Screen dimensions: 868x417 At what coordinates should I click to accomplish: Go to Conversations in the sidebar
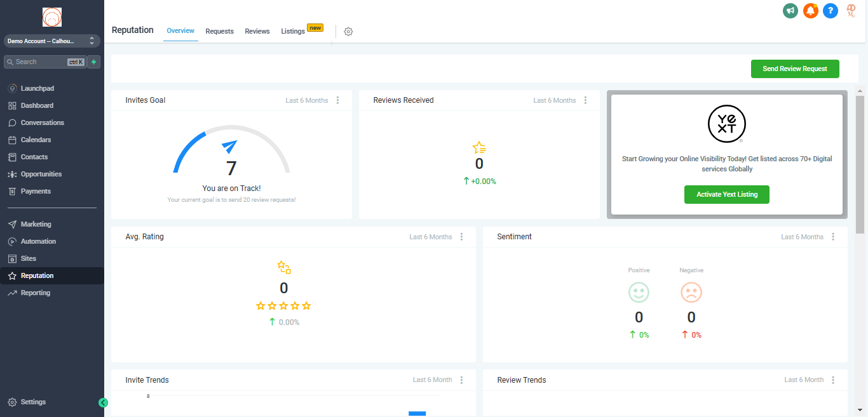point(42,122)
